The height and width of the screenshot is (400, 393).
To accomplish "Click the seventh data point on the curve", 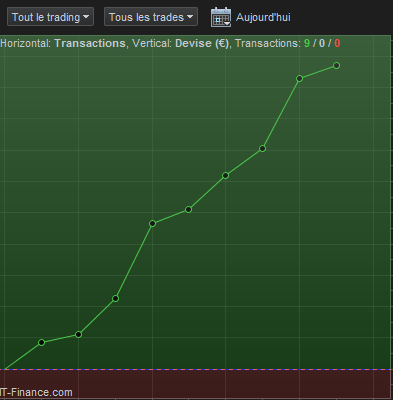I will 262,148.
